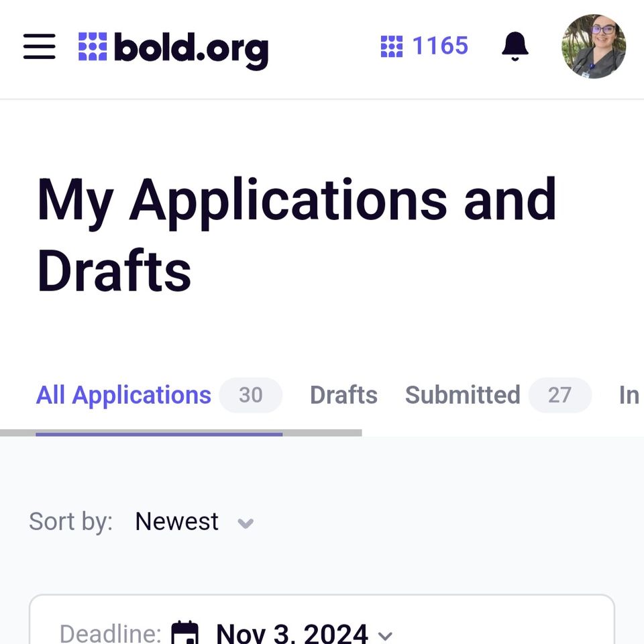Switch to the Submitted tab
This screenshot has height=644, width=644.
point(462,395)
